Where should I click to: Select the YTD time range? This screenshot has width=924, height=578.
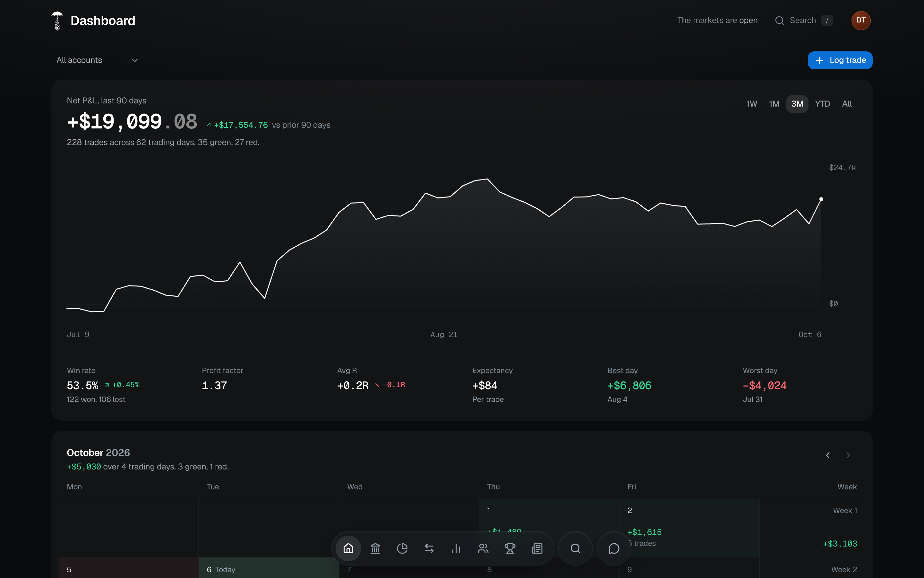pyautogui.click(x=822, y=104)
